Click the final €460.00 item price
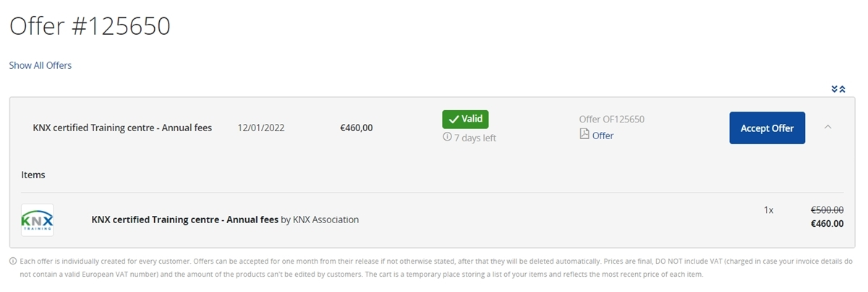 (x=827, y=224)
